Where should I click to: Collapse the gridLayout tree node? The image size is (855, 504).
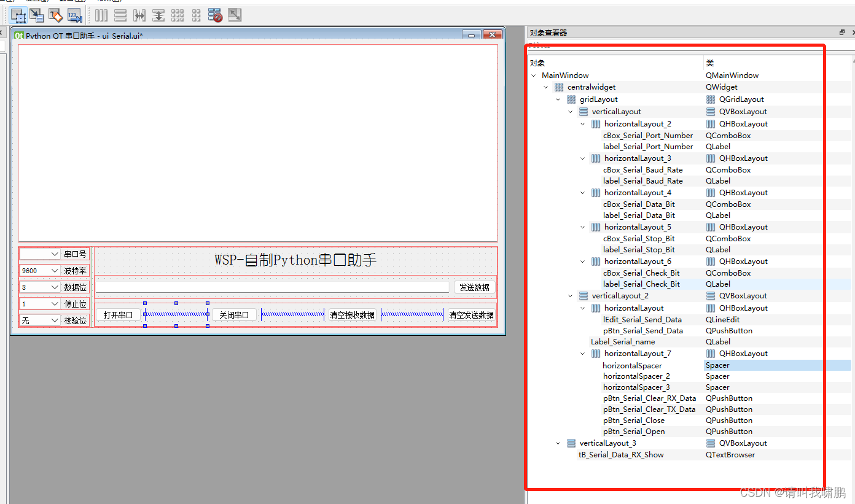pos(558,99)
